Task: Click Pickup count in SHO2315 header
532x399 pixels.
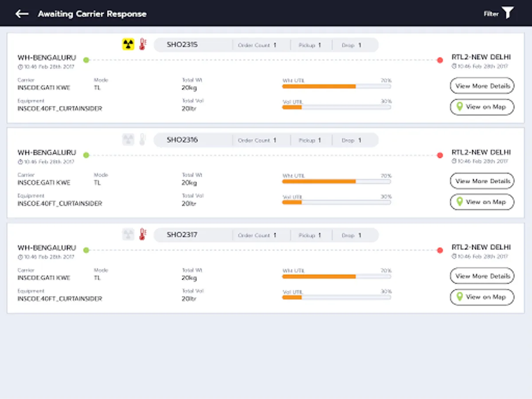Action: pos(309,45)
